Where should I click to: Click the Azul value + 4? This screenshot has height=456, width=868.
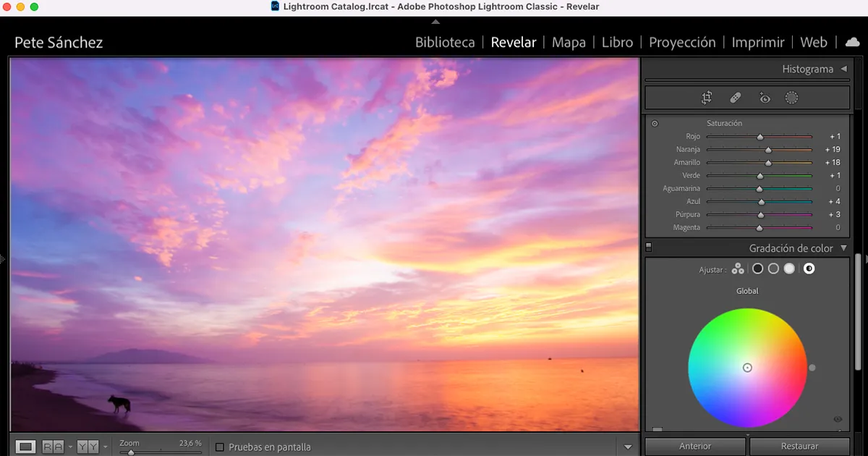click(x=834, y=202)
